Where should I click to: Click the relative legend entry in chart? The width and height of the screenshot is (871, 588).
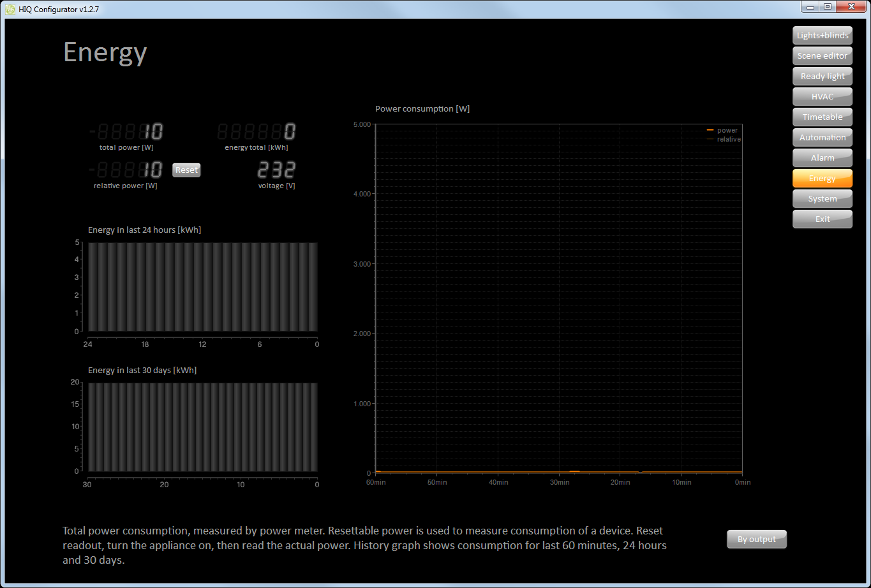tap(728, 139)
